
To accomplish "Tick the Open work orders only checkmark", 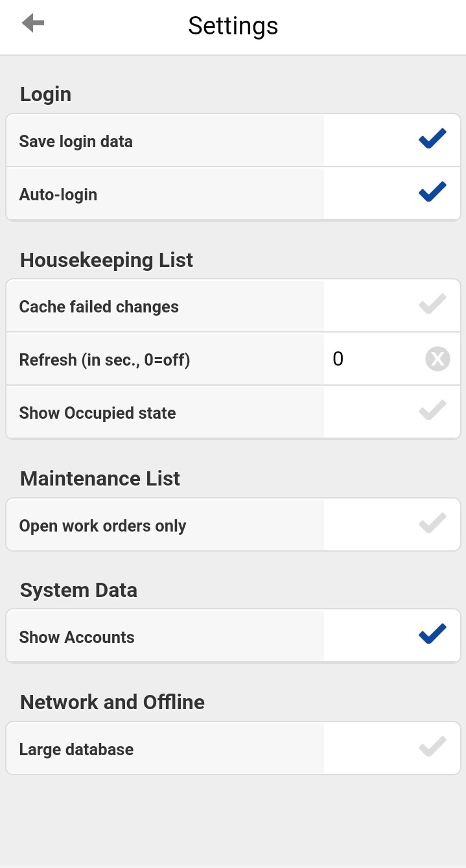I will (x=432, y=524).
